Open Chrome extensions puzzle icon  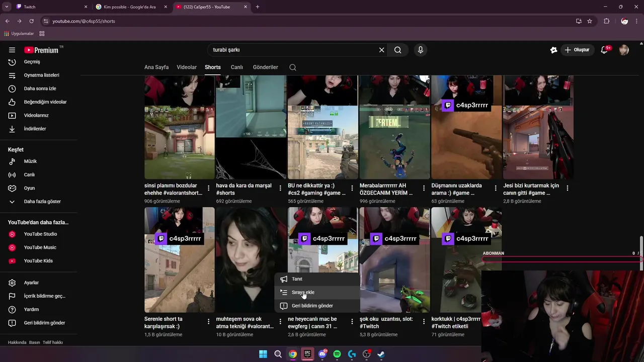click(x=607, y=21)
